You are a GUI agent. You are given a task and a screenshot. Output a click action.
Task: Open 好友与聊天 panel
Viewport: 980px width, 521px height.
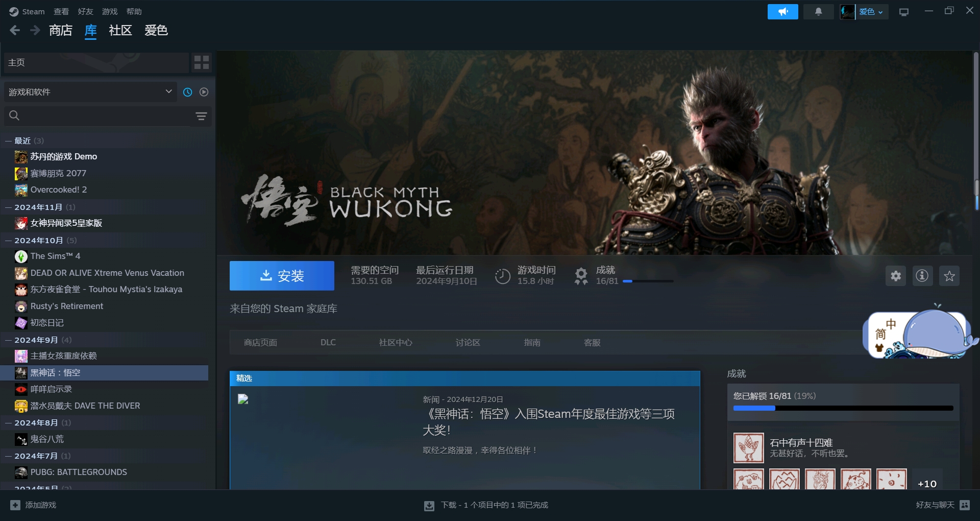(942, 505)
